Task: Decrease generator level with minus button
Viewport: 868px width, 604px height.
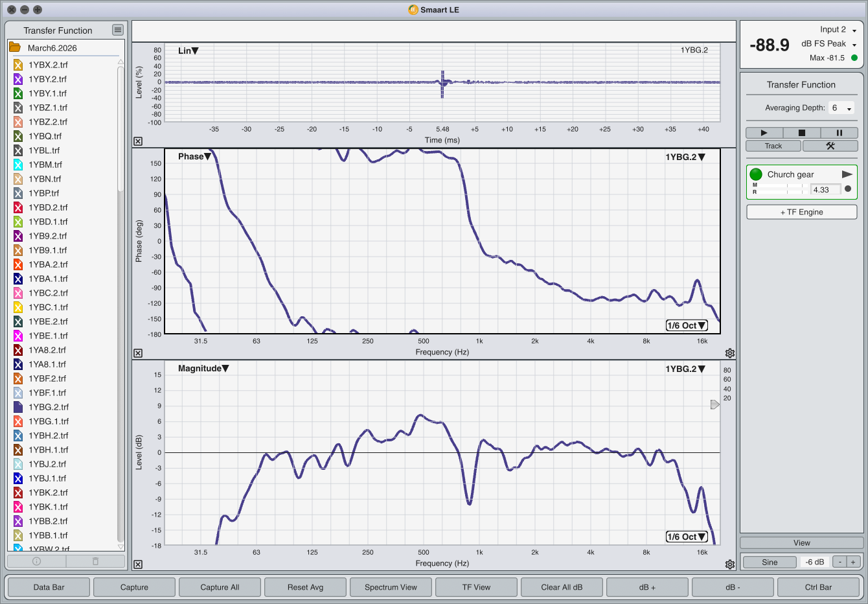Action: tap(839, 562)
